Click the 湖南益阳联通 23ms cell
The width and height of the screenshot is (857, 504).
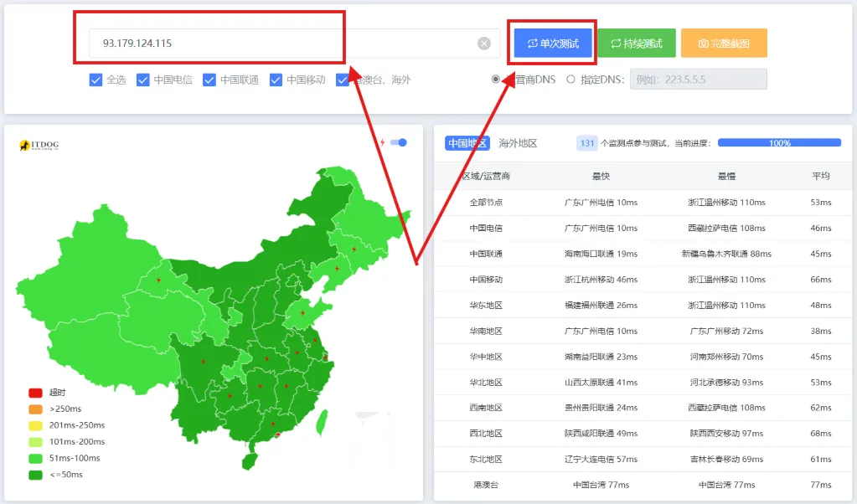pyautogui.click(x=601, y=357)
